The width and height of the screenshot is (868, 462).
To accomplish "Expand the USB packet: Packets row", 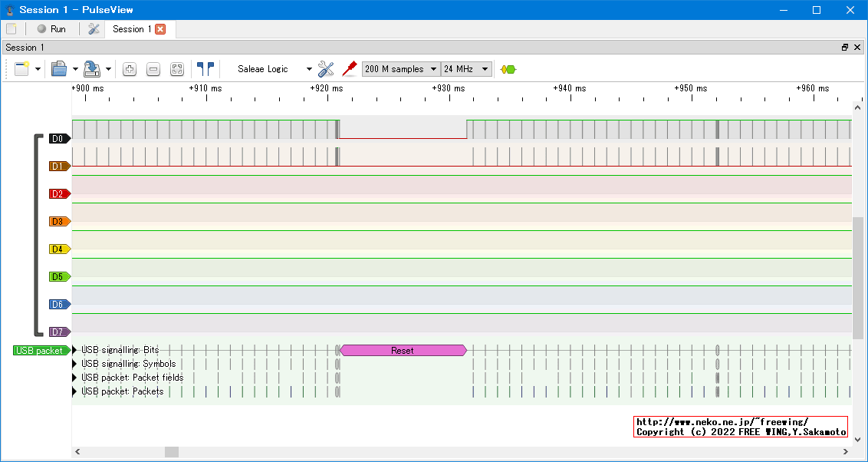I will pyautogui.click(x=75, y=391).
